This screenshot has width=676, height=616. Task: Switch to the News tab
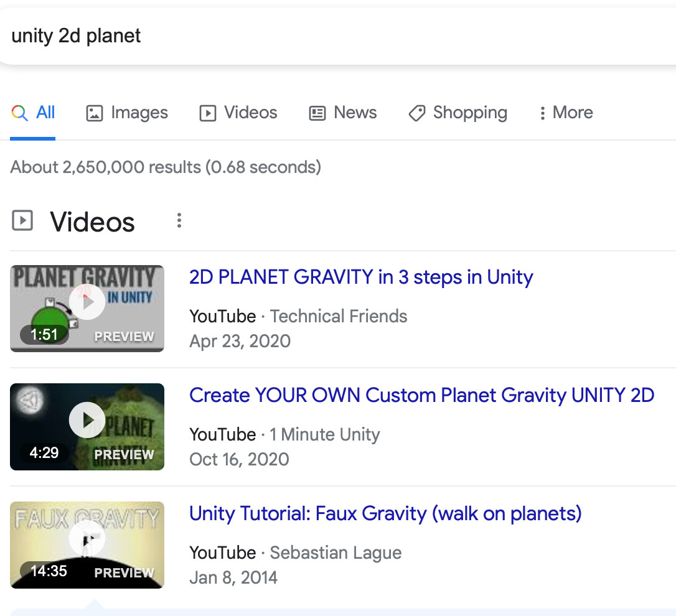click(x=342, y=113)
